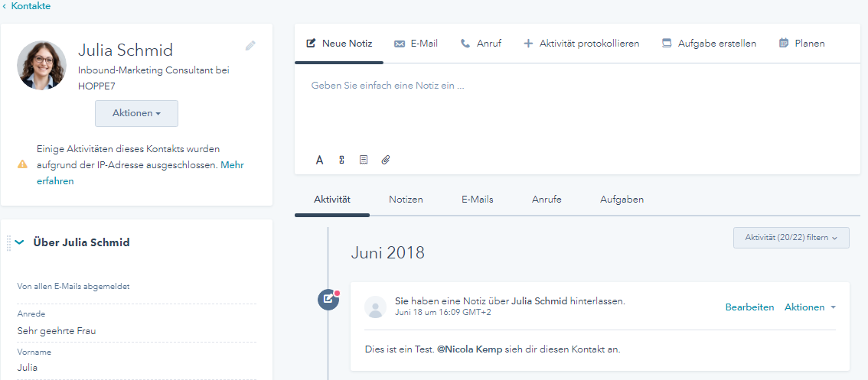
Task: Click the Julia Schmid contact name heading
Action: tap(125, 50)
